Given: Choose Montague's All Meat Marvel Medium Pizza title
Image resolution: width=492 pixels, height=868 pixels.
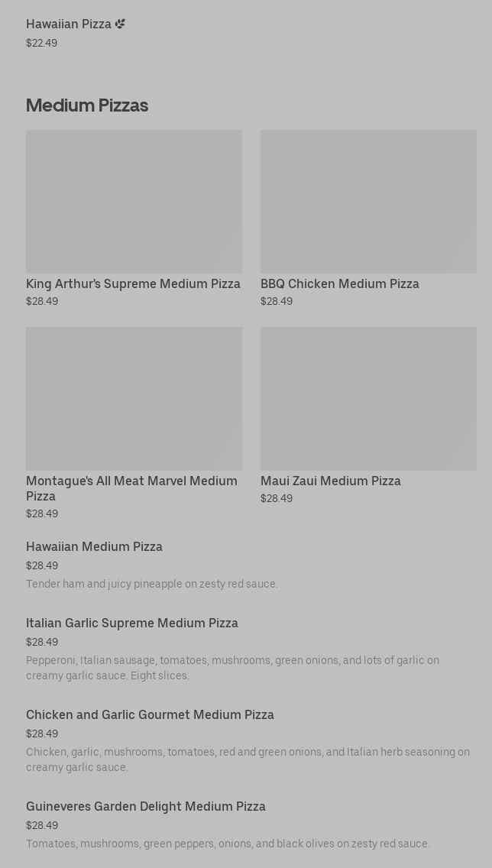Looking at the screenshot, I should point(131,487).
